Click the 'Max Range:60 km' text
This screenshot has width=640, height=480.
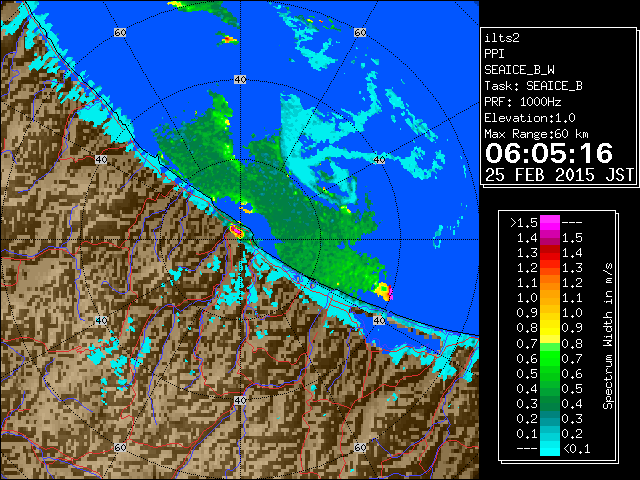tap(536, 134)
